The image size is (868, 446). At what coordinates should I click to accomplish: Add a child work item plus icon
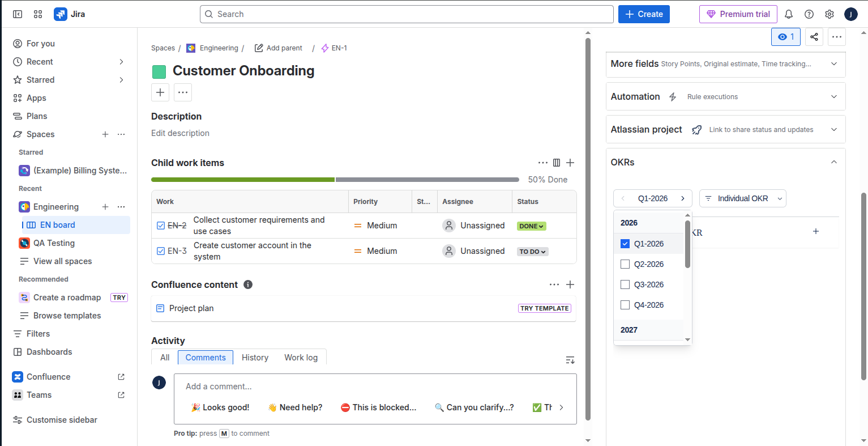[x=570, y=163]
